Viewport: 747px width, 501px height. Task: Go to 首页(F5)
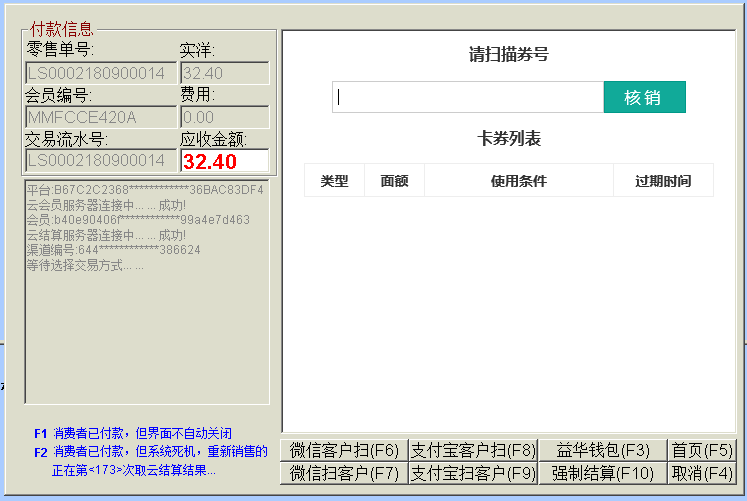[701, 450]
